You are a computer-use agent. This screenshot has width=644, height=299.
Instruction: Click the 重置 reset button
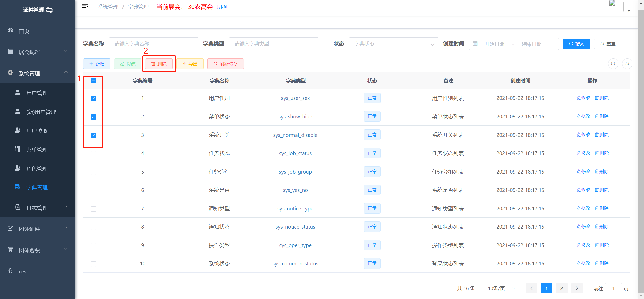(608, 44)
